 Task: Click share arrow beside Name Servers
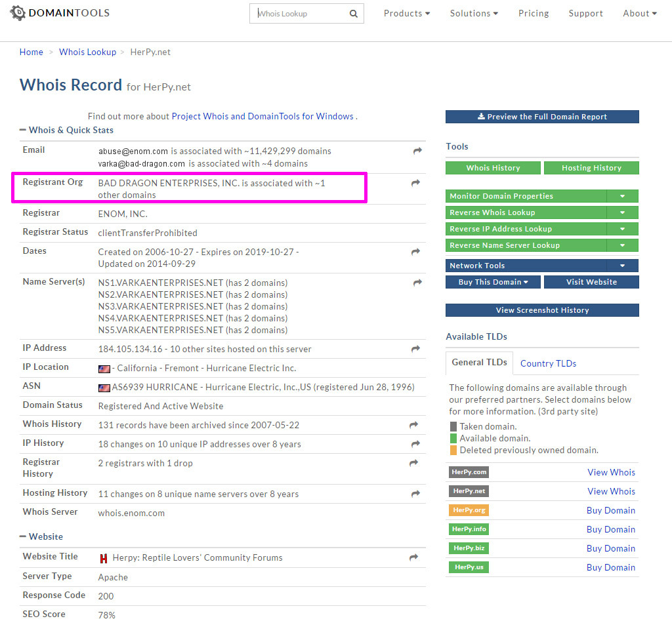(417, 283)
